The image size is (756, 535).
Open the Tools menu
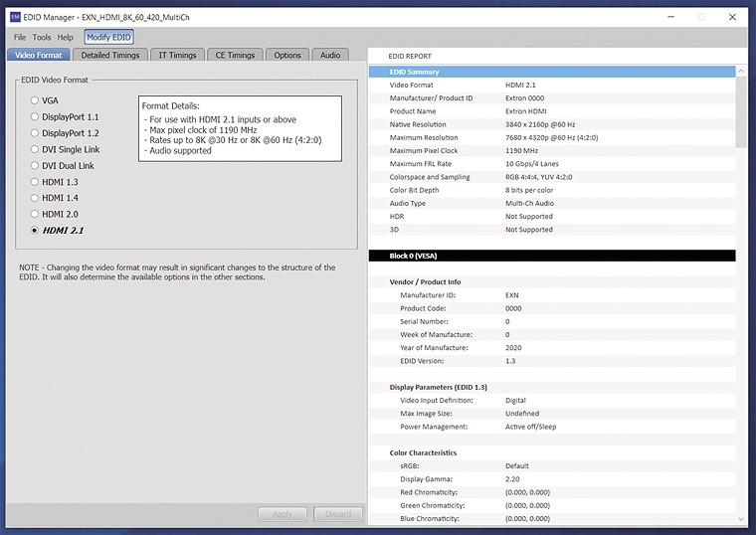tap(42, 37)
